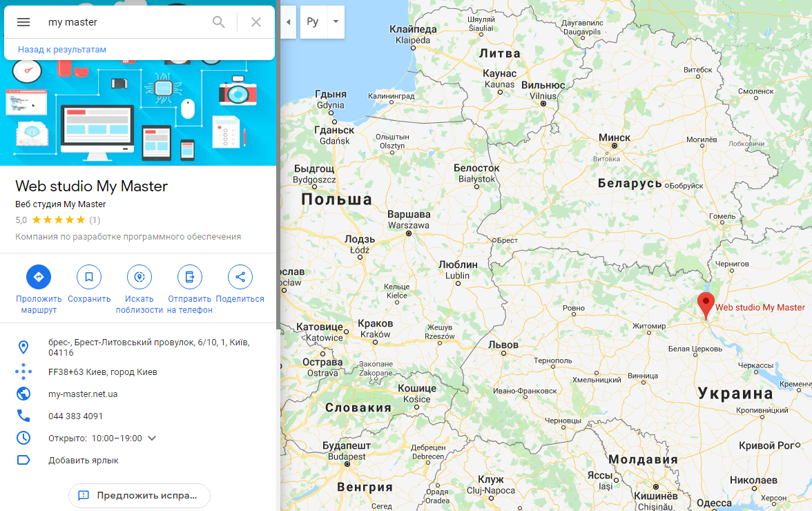812x511 pixels.
Task: Click the blue directions icon
Action: (x=39, y=277)
